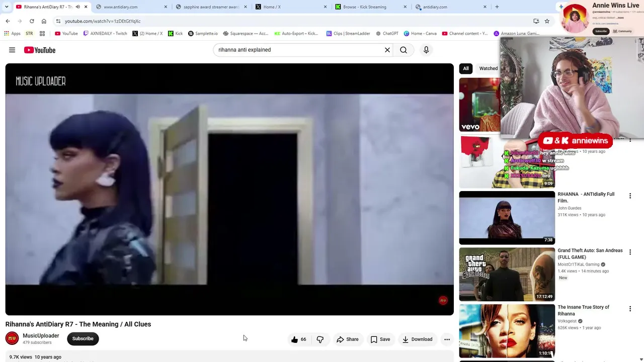Go back one page in the browser
Screen dimensions: 644x362
point(8,21)
